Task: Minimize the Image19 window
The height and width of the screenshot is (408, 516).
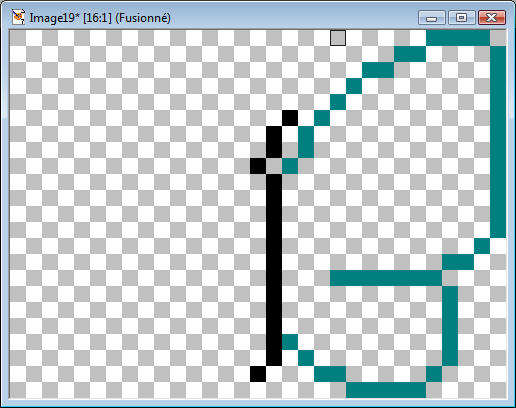Action: click(x=432, y=18)
